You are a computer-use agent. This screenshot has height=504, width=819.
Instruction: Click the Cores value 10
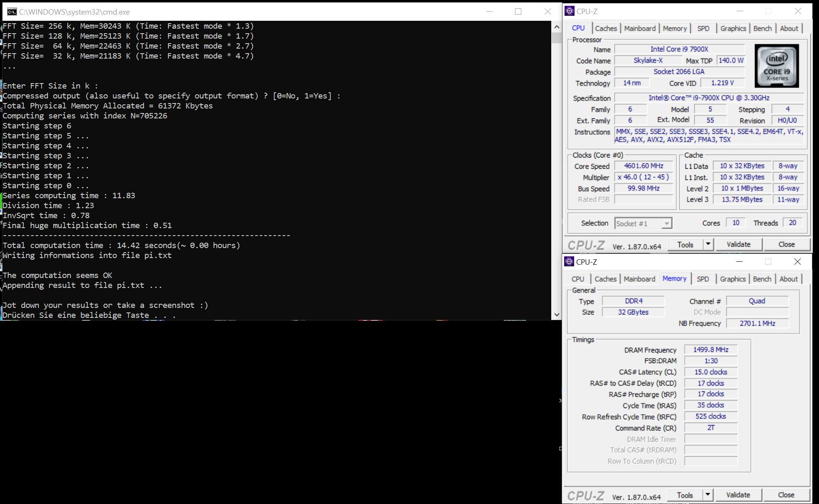[736, 223]
